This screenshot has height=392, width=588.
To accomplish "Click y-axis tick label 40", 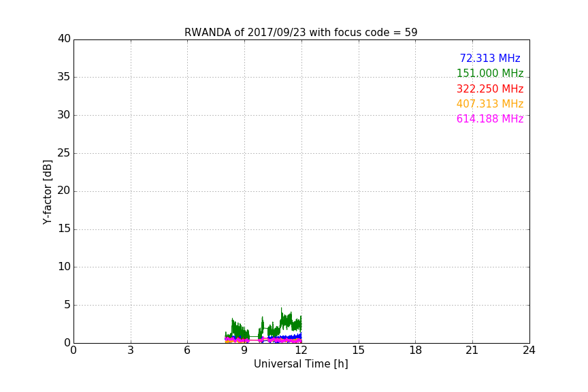I will click(x=64, y=39).
